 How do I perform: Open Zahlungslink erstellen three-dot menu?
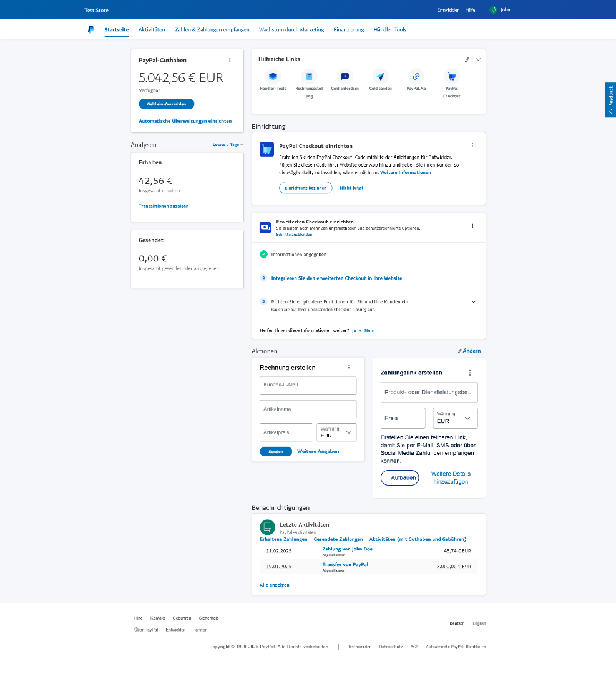click(470, 373)
